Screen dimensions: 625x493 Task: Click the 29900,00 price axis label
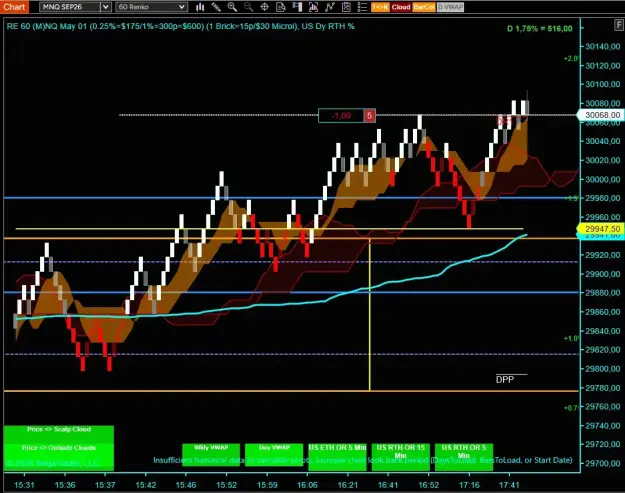pyautogui.click(x=603, y=274)
